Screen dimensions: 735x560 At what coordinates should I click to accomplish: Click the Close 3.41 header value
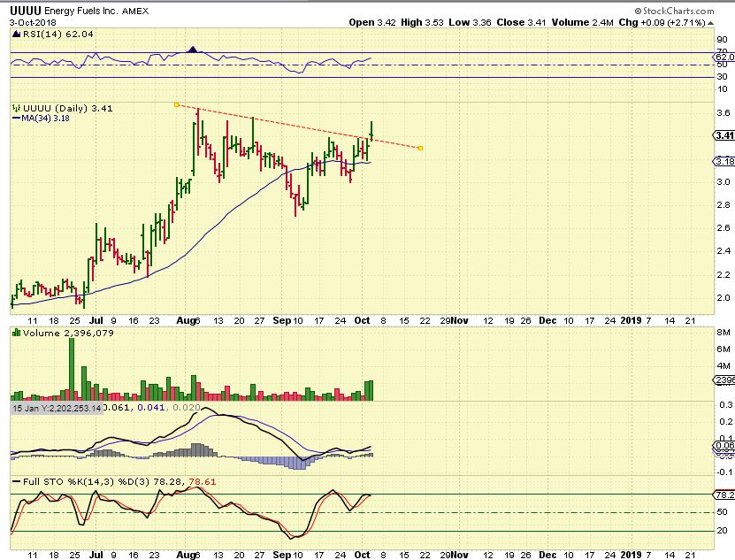521,22
